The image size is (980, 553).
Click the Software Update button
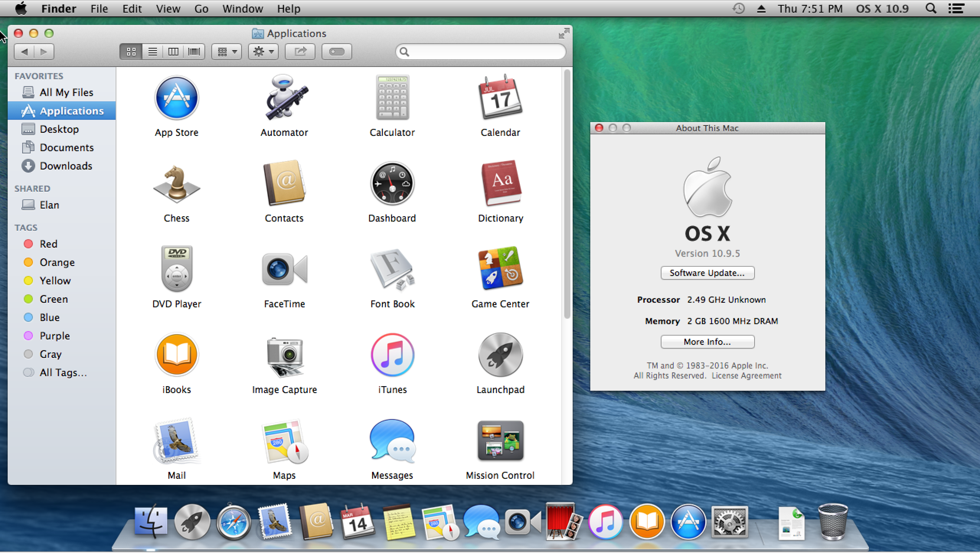pos(707,272)
